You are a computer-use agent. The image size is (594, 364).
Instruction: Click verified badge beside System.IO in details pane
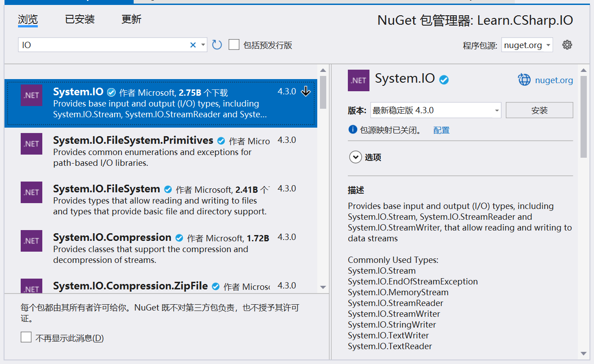444,80
